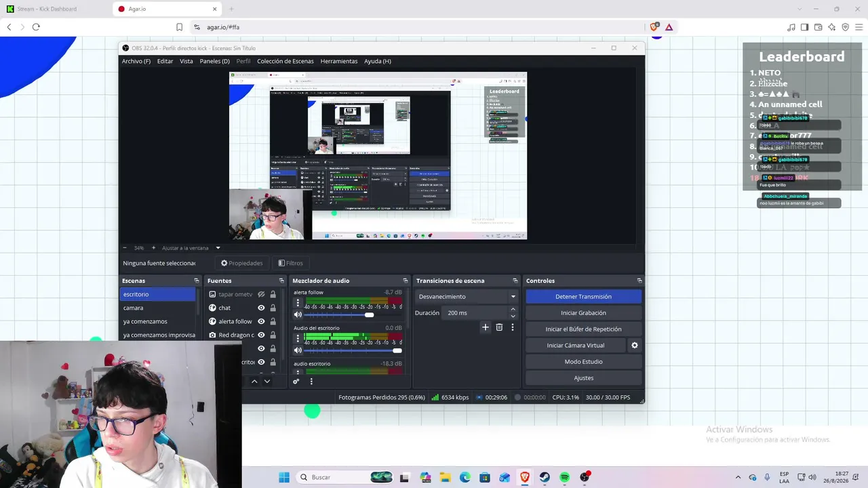868x488 pixels.
Task: Hide the alerta follow source
Action: click(x=261, y=321)
